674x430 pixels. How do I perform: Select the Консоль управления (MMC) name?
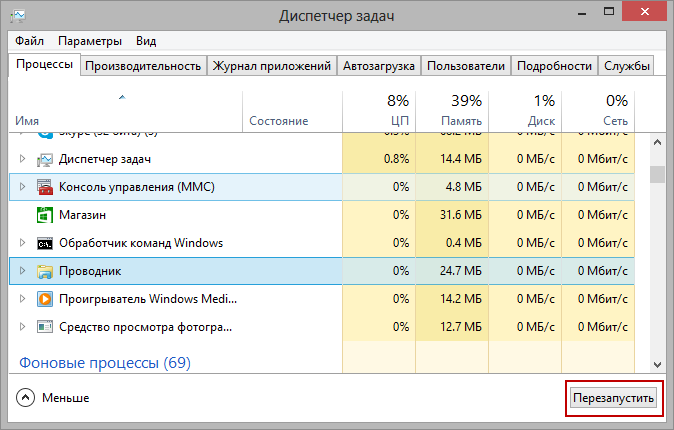pos(137,187)
